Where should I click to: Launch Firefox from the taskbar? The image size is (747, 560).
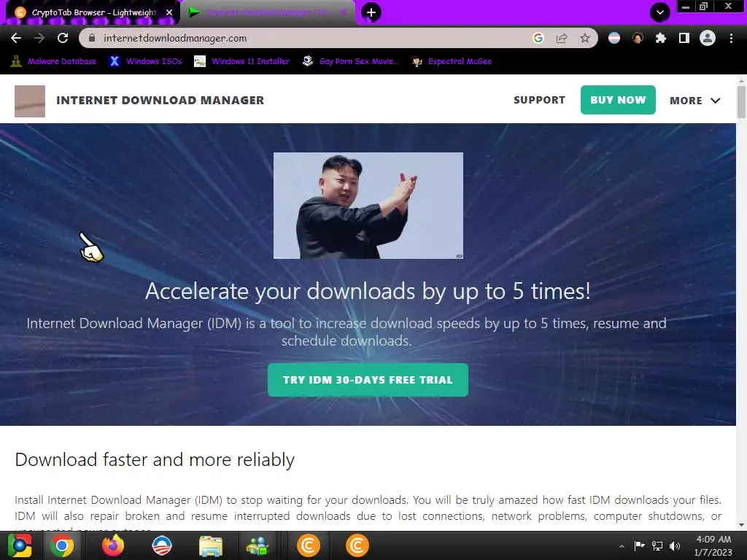tap(113, 545)
